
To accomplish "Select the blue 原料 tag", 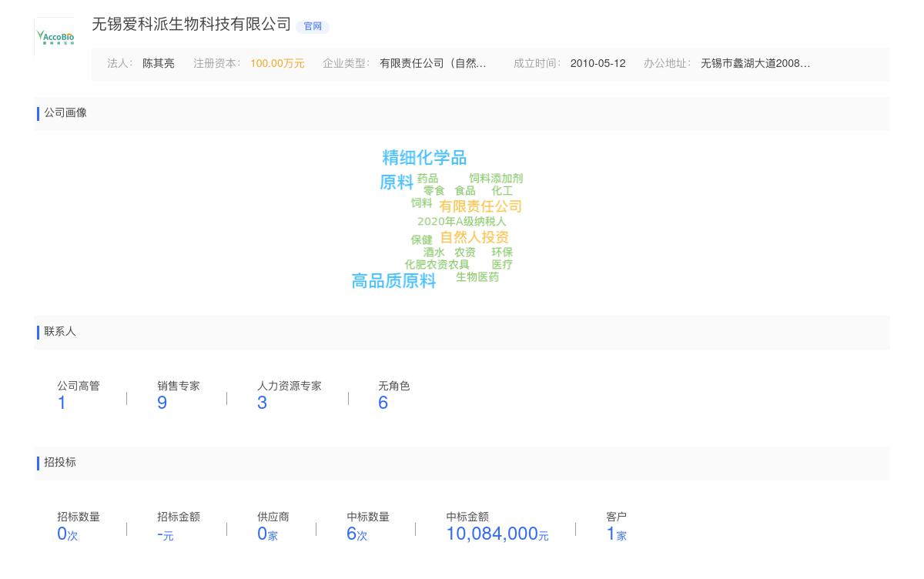I will click(x=397, y=182).
